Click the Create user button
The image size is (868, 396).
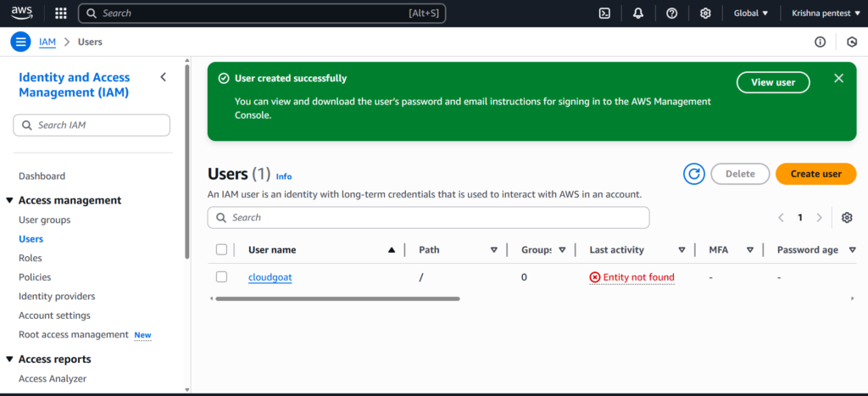816,174
